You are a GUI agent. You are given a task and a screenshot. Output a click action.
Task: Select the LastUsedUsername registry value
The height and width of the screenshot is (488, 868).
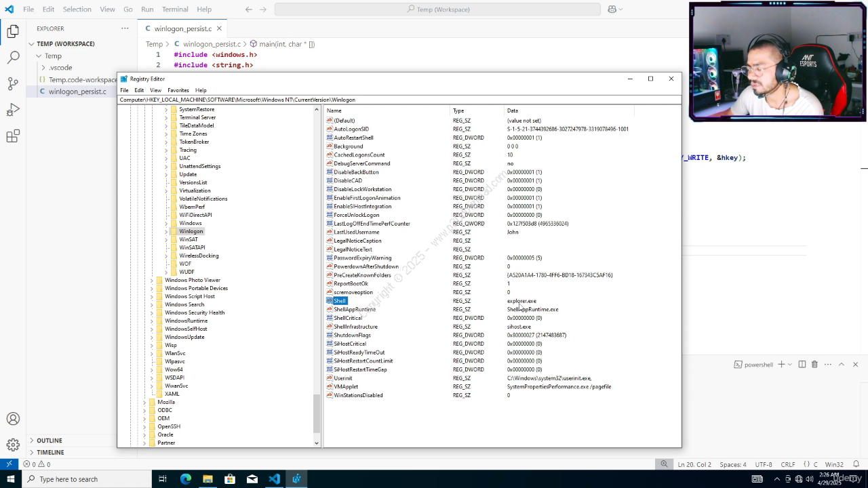click(x=356, y=232)
